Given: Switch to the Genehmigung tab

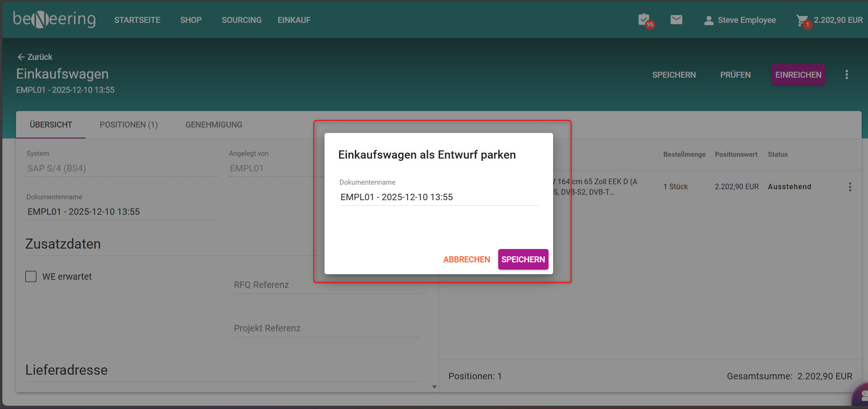Looking at the screenshot, I should click(x=213, y=125).
